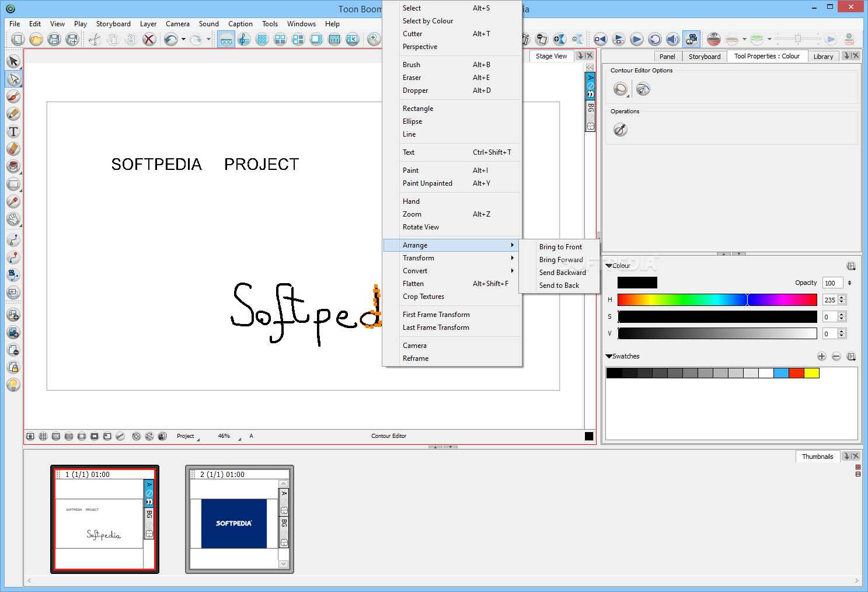Viewport: 868px width, 592px height.
Task: Select the Text tool in left toolbar
Action: 13,131
